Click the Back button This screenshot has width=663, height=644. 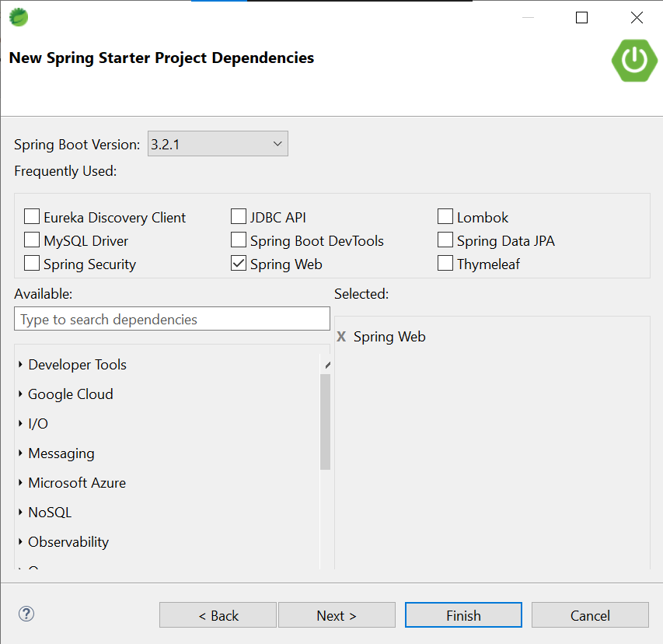pyautogui.click(x=218, y=615)
